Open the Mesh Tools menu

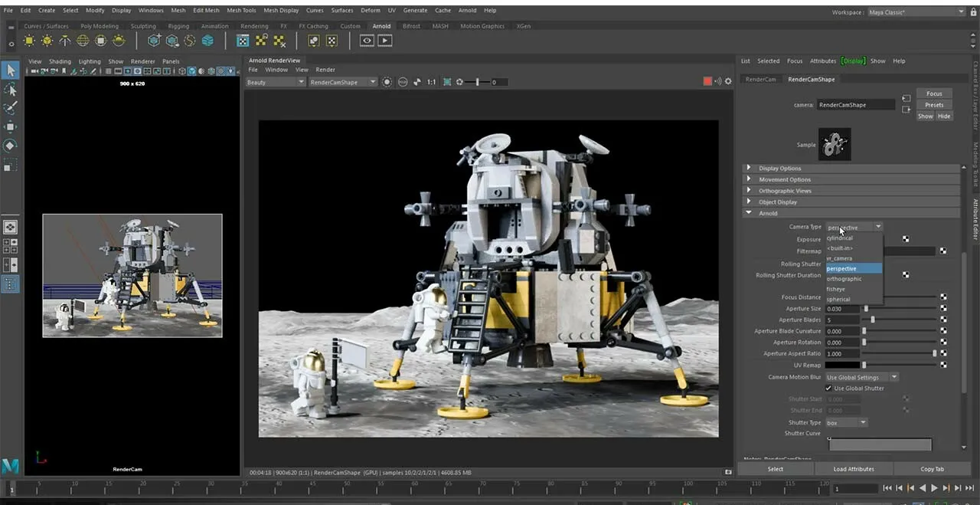(241, 11)
